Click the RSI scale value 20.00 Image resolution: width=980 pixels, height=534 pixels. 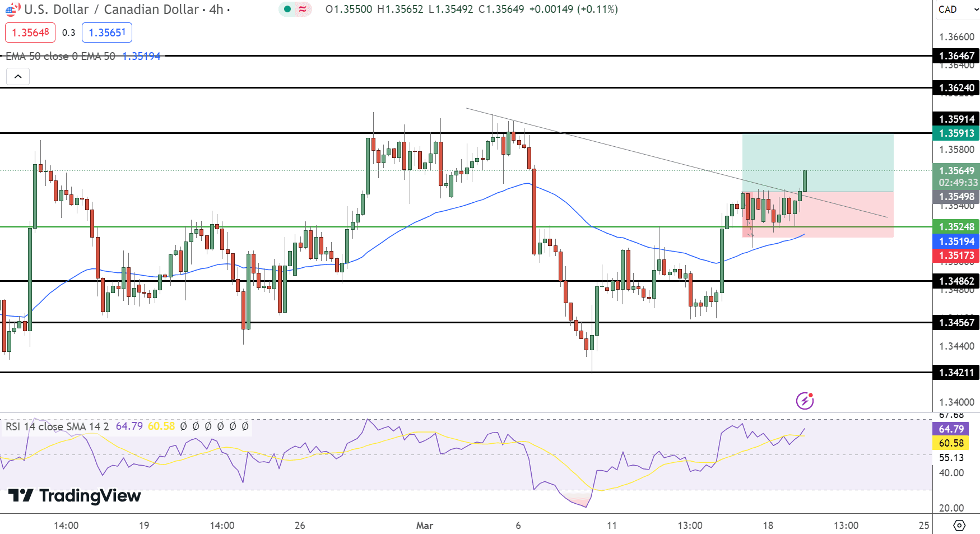pyautogui.click(x=951, y=508)
